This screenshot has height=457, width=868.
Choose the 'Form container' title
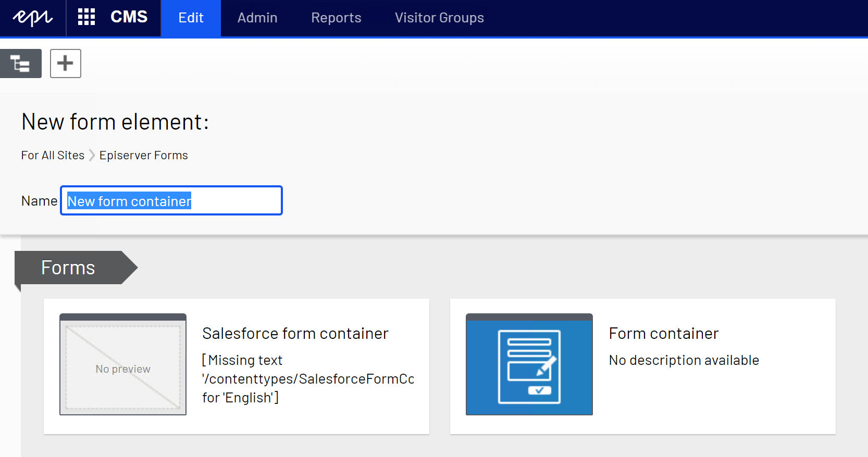point(663,333)
